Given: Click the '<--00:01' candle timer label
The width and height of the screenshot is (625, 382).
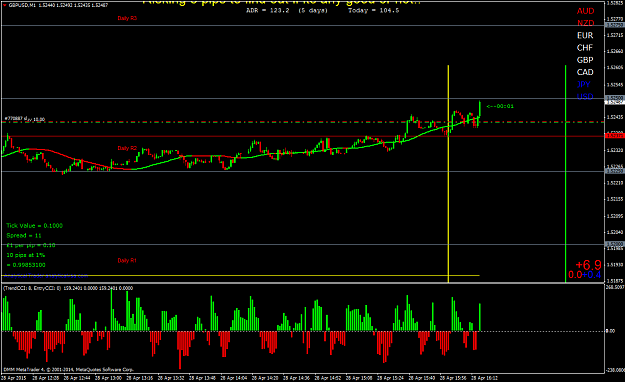Looking at the screenshot, I should click(x=500, y=106).
